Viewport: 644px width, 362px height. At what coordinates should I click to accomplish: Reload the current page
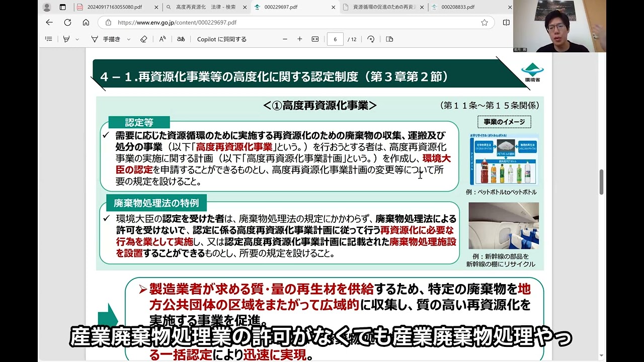(67, 23)
